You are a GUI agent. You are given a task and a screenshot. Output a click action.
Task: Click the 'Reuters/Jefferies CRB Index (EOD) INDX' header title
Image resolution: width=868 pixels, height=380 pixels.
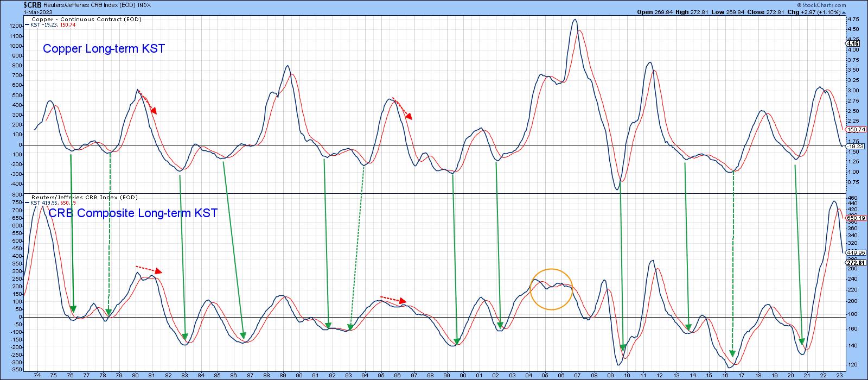click(98, 5)
